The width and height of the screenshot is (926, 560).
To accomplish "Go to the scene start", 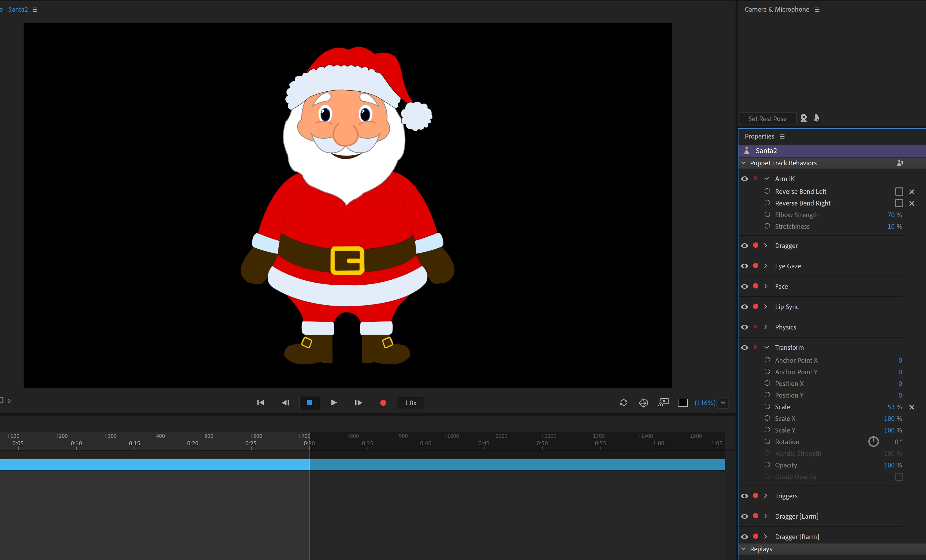I will click(x=260, y=403).
